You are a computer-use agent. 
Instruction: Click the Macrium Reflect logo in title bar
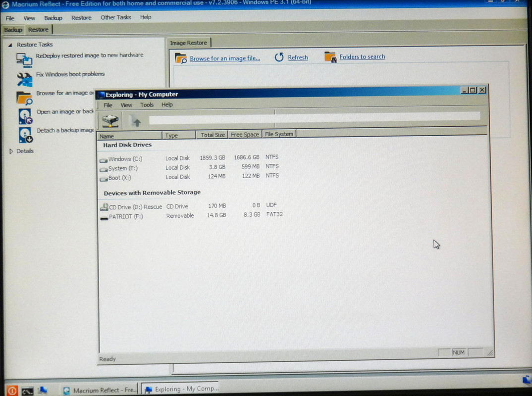tap(5, 5)
